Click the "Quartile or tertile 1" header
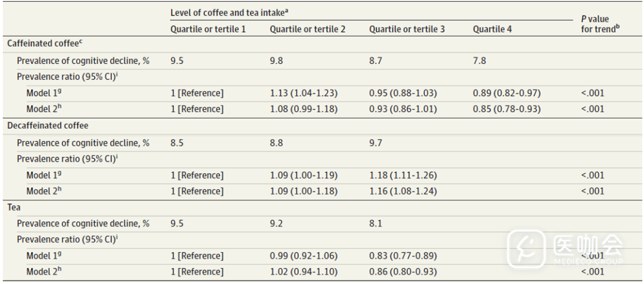644x284 pixels. pyautogui.click(x=208, y=29)
